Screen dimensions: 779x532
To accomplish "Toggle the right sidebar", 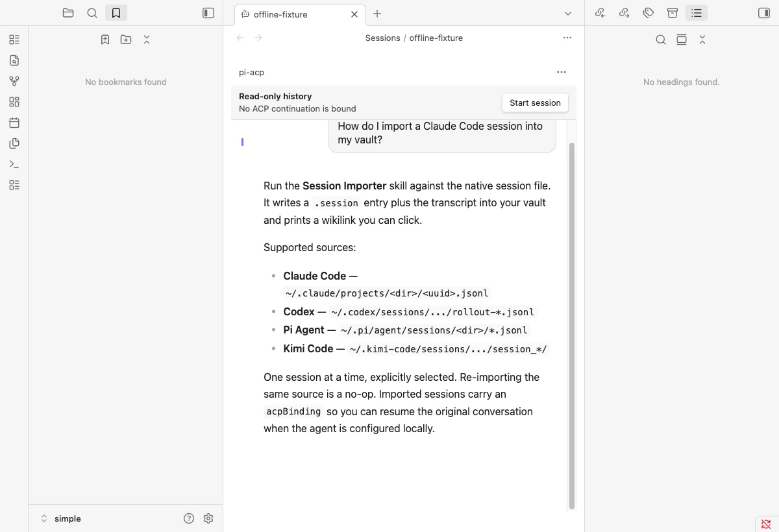I will 764,13.
